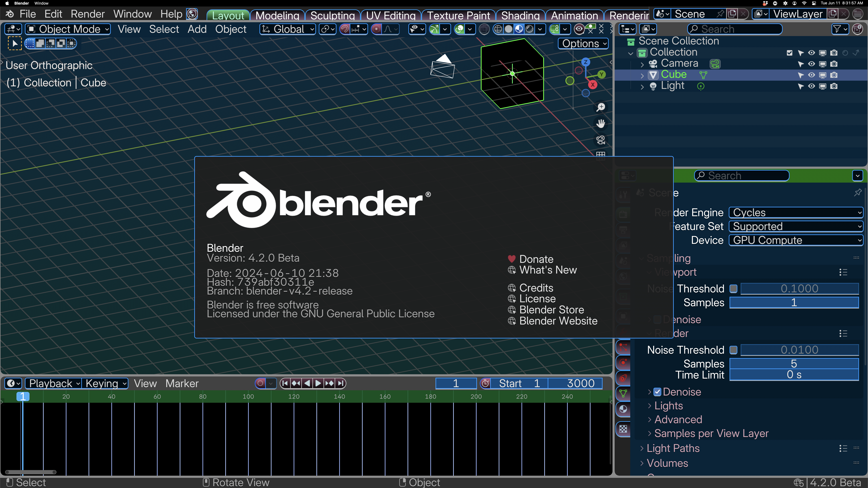Open the Render menu
The image size is (868, 488).
tap(88, 14)
